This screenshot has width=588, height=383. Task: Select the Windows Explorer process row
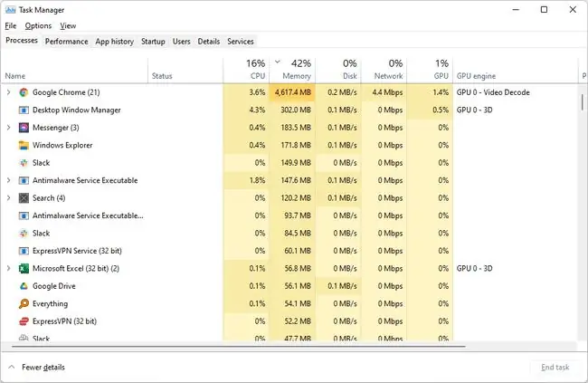(289, 145)
